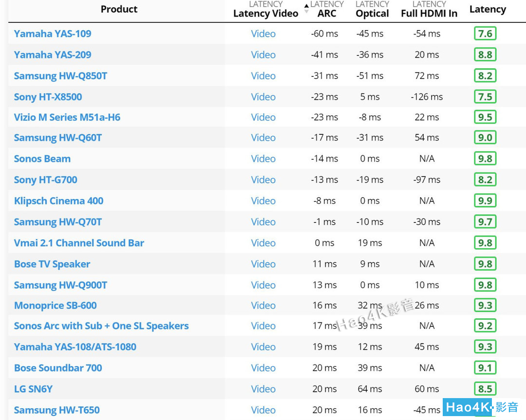Play Video link for Yamaha YAS-209

(263, 55)
